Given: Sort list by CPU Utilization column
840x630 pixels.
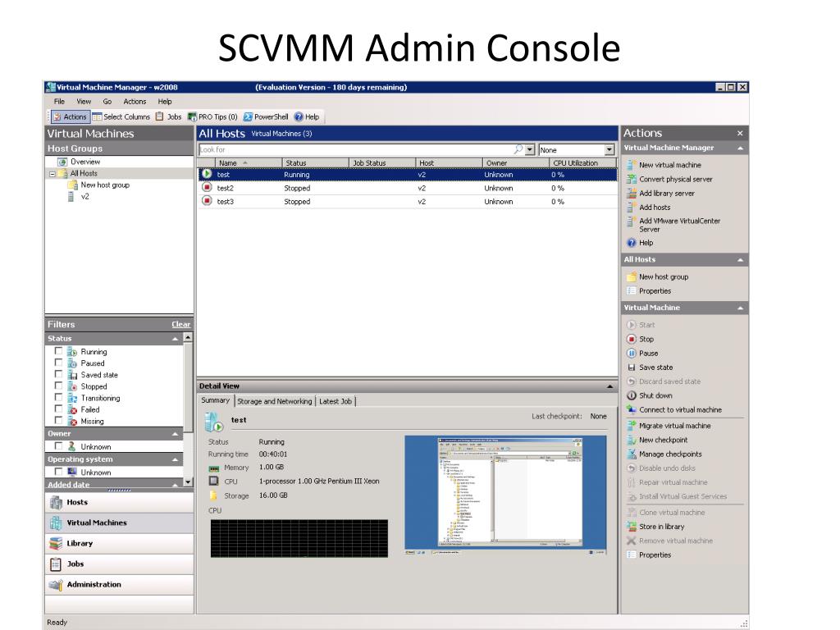Looking at the screenshot, I should click(x=583, y=163).
